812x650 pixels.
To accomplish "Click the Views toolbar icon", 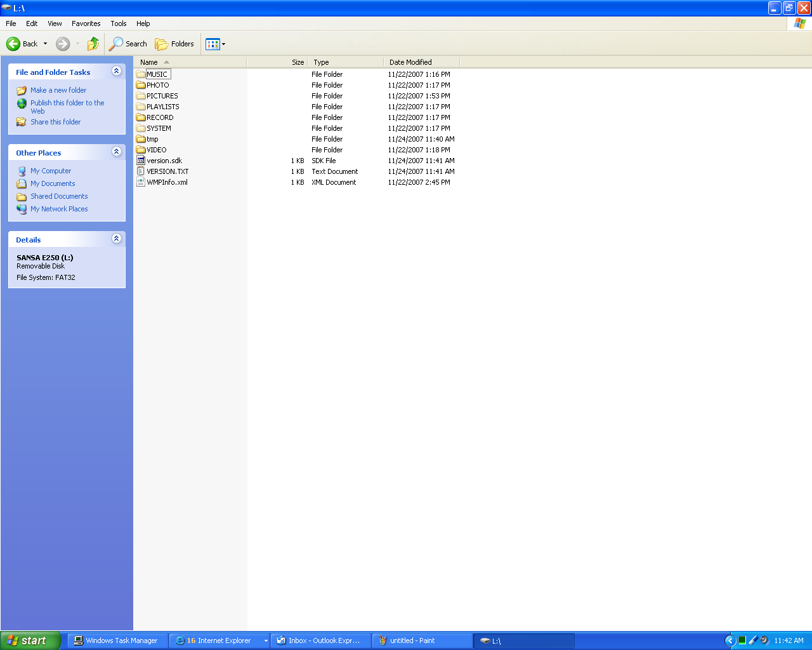I will [x=213, y=44].
